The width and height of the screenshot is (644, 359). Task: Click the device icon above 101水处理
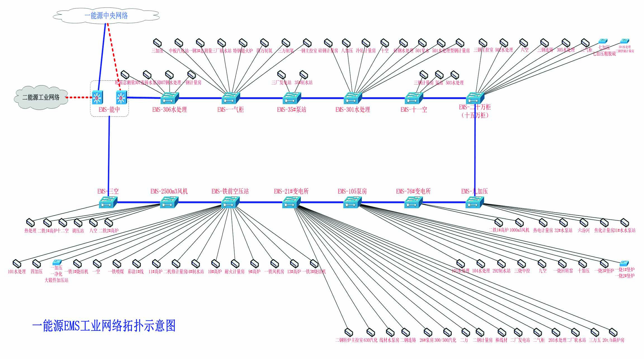(x=17, y=264)
